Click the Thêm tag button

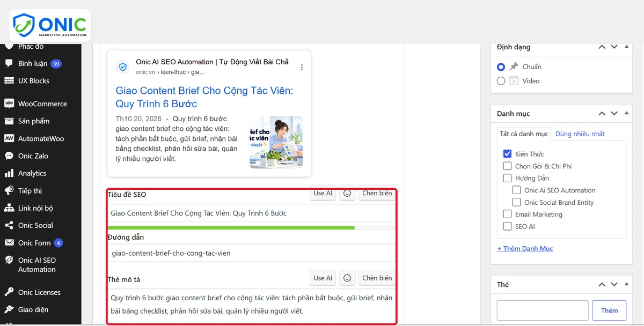coord(609,310)
